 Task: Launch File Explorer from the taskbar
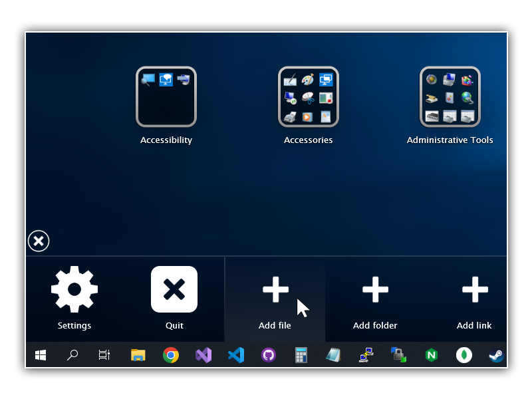coord(138,355)
